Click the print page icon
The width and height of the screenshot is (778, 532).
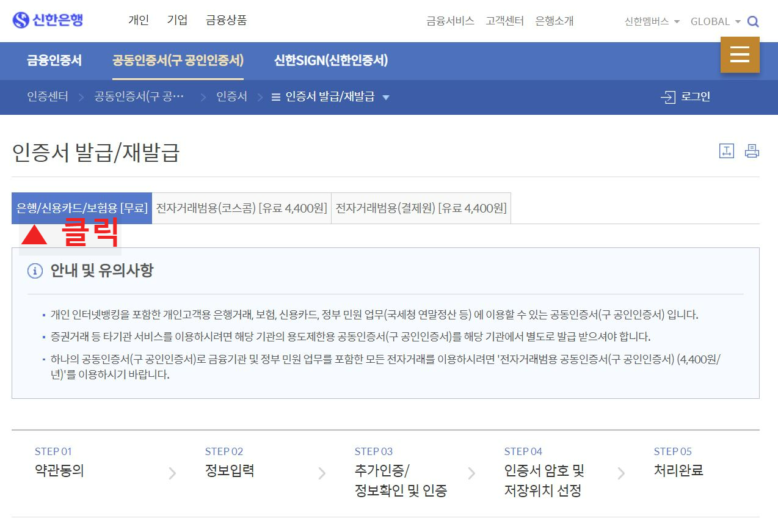tap(752, 150)
